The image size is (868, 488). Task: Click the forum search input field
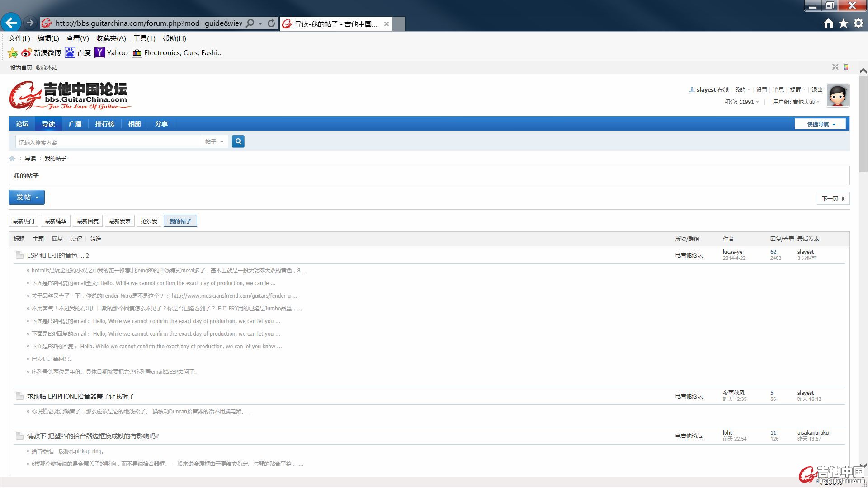[x=108, y=142]
